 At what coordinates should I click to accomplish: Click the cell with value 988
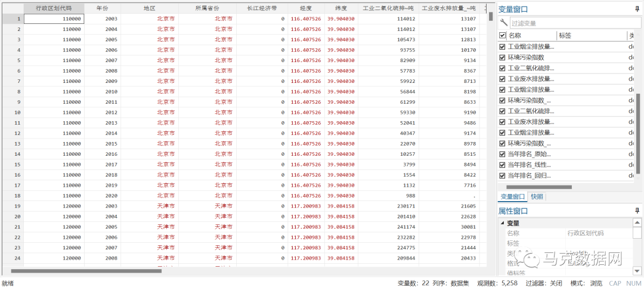click(388, 196)
